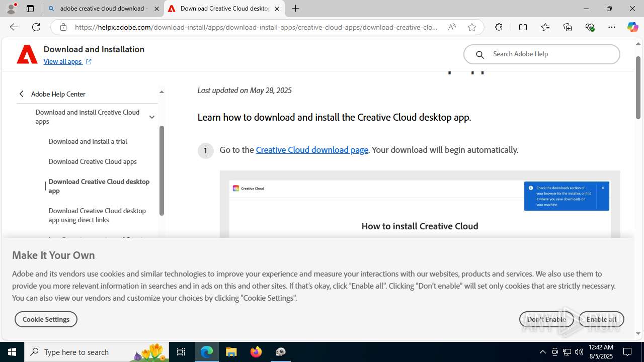Open File Explorer from the taskbar
The height and width of the screenshot is (362, 644).
pos(231,352)
